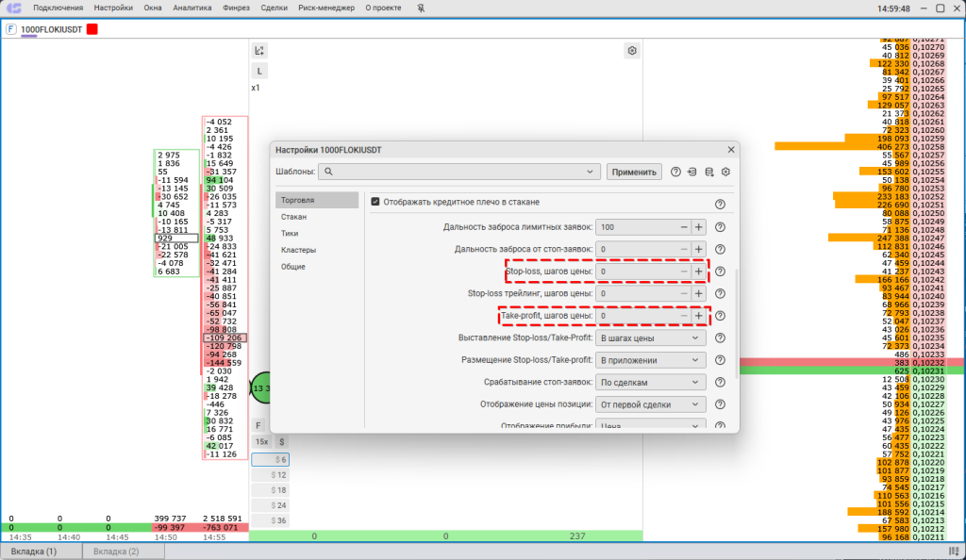Click the L button below the chart icon
966x560 pixels.
260,71
